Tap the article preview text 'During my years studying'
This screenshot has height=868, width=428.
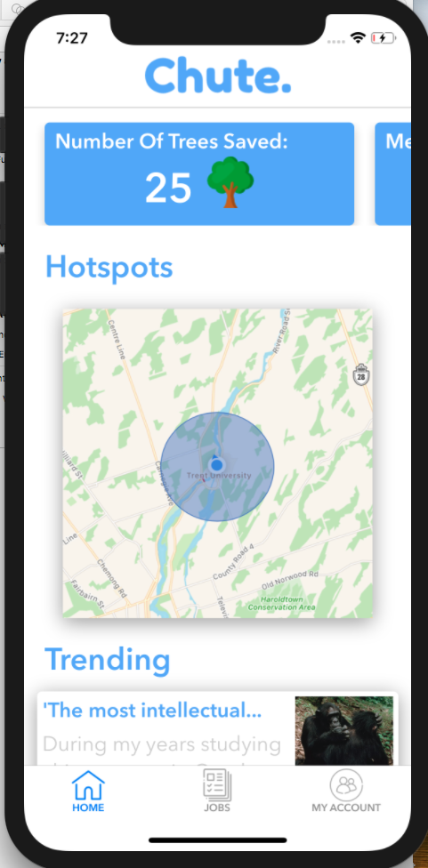coord(162,744)
